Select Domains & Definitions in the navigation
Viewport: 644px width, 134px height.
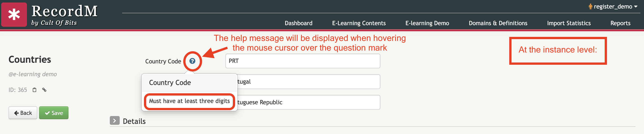498,23
